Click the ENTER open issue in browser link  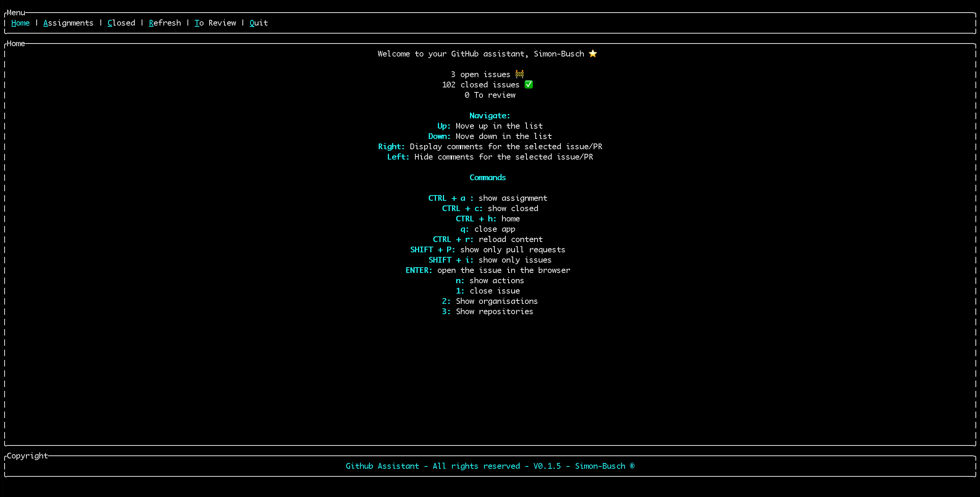coord(488,269)
